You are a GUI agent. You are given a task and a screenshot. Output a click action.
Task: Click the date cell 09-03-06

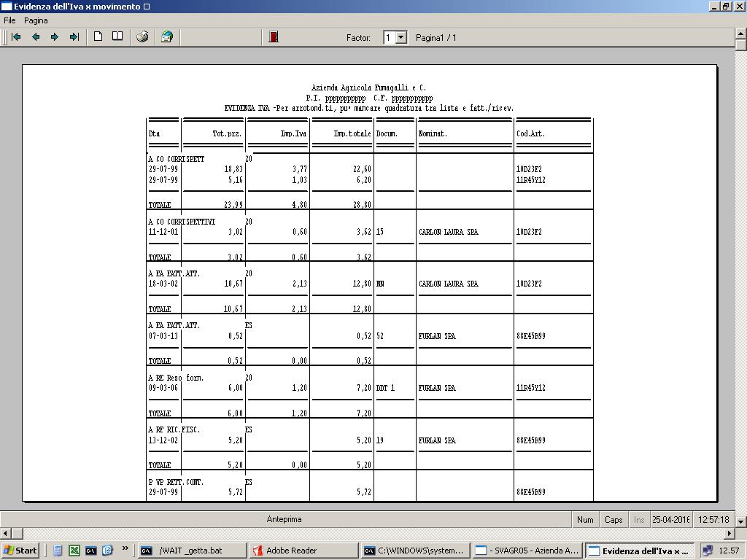pyautogui.click(x=163, y=388)
